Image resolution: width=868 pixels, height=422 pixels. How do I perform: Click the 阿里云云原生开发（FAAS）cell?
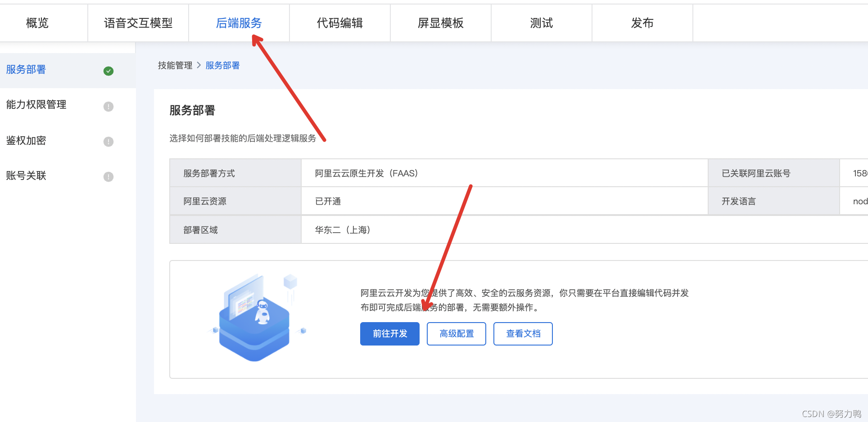pyautogui.click(x=505, y=173)
